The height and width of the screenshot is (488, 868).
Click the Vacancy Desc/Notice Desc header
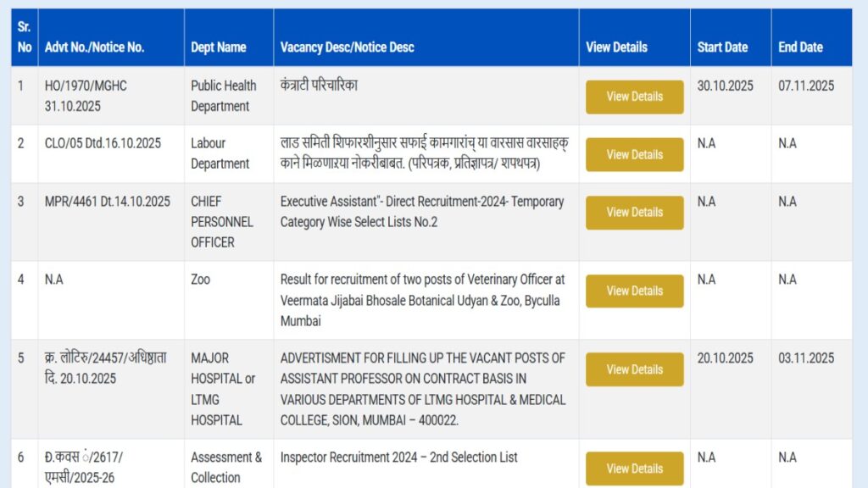pyautogui.click(x=347, y=47)
